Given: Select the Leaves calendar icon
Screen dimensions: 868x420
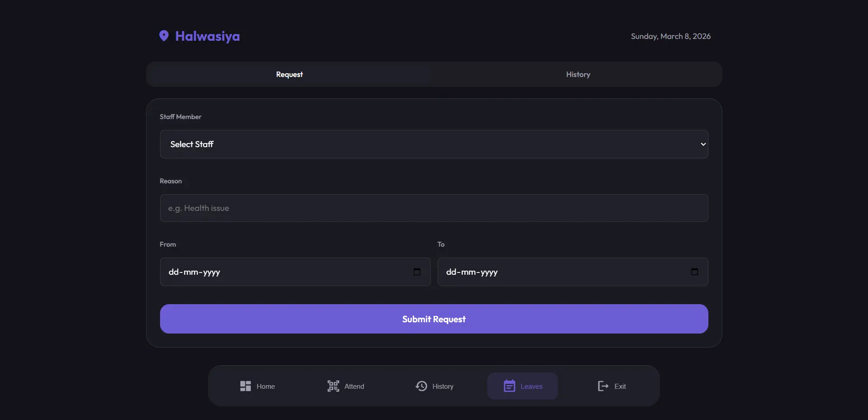Looking at the screenshot, I should point(509,386).
